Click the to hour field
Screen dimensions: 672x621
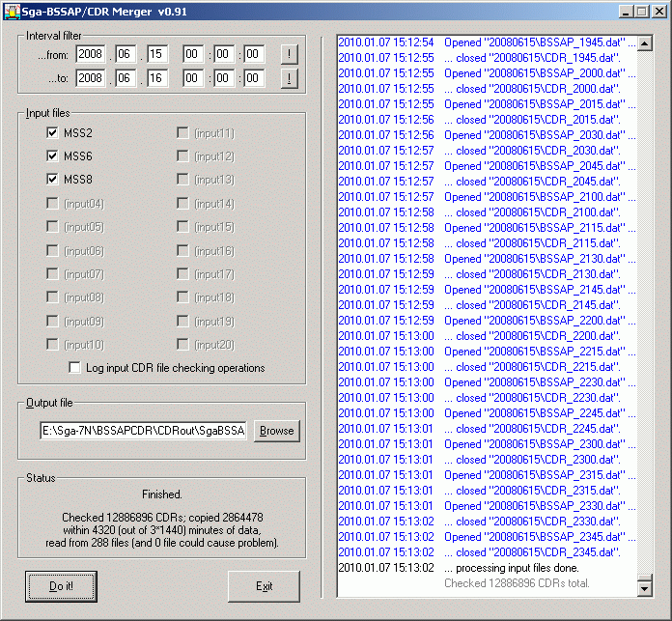(193, 78)
